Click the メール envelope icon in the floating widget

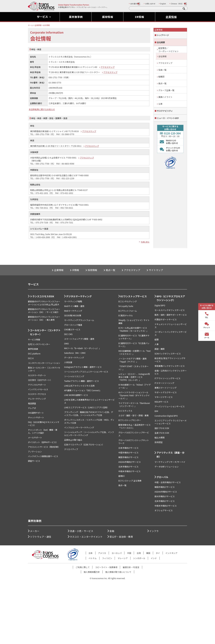pos(206,334)
